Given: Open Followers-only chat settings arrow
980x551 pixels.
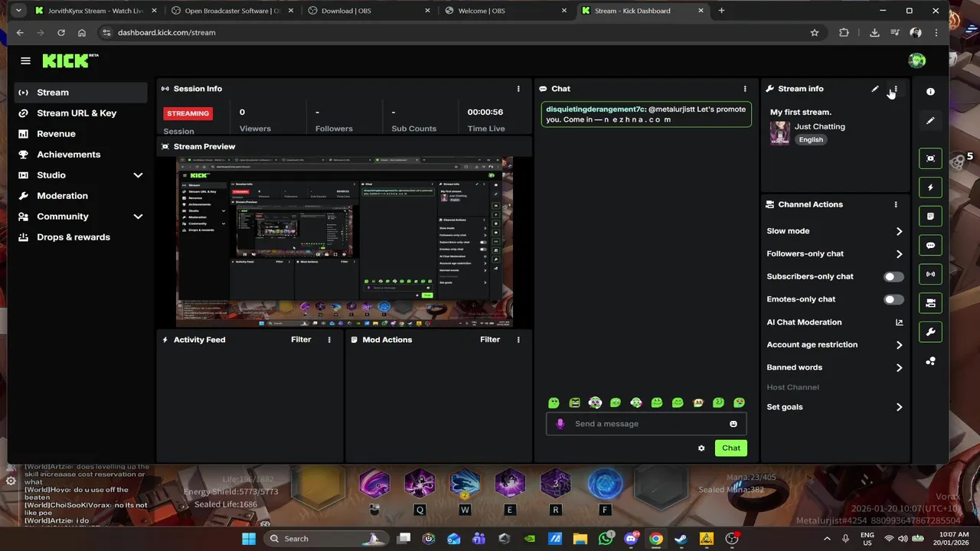Looking at the screenshot, I should coord(899,254).
